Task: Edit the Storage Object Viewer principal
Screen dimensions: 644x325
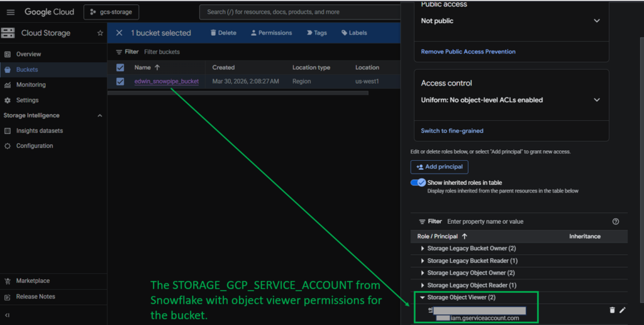Action: 623,311
